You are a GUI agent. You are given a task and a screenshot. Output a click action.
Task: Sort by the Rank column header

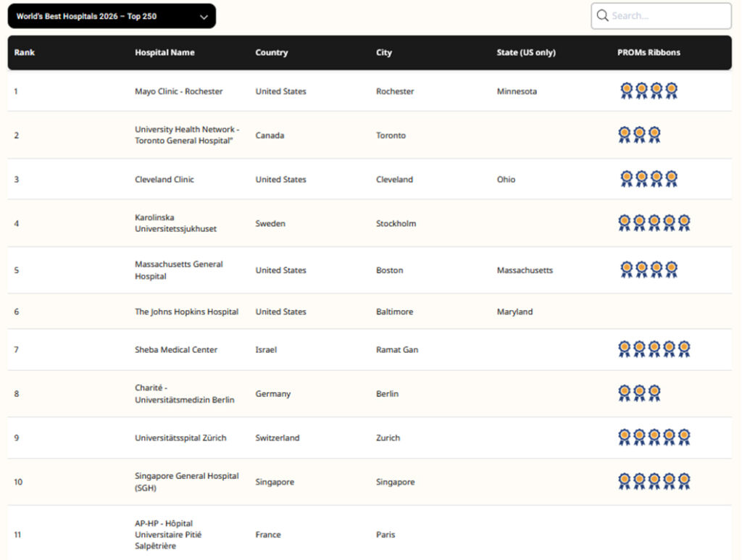[x=24, y=52]
